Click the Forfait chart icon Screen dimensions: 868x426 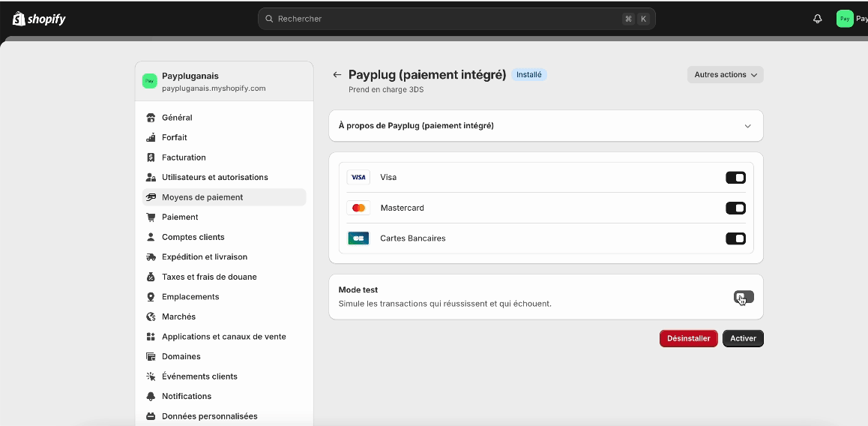coord(151,137)
